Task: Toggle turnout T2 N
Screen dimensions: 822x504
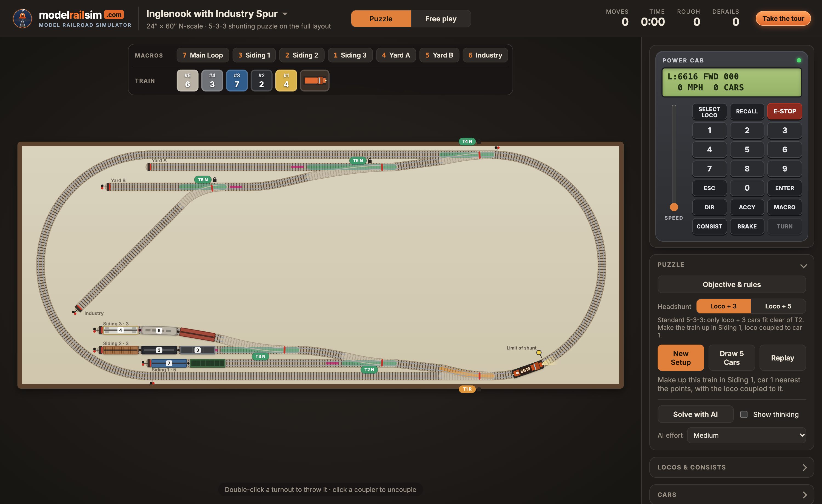Action: point(369,370)
